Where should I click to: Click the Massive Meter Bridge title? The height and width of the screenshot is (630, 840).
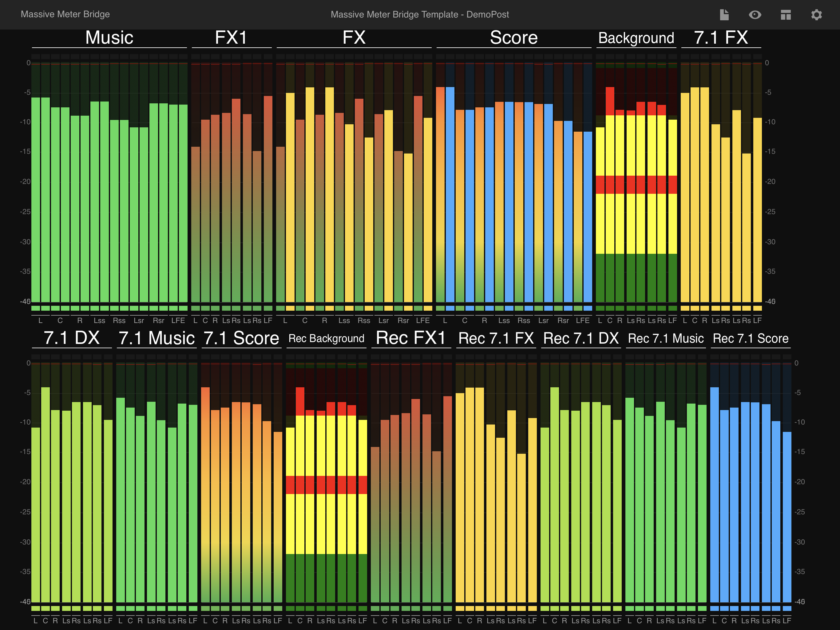click(x=65, y=14)
